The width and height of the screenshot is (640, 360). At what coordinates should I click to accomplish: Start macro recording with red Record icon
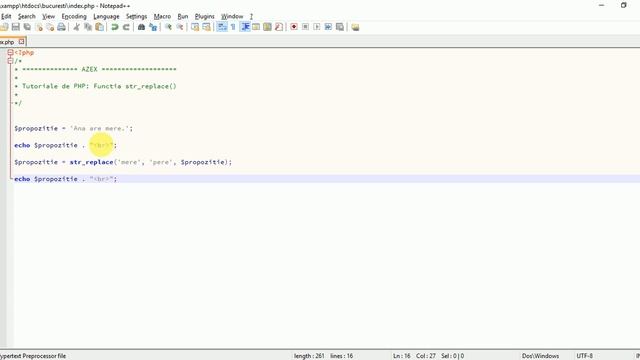coord(294,27)
